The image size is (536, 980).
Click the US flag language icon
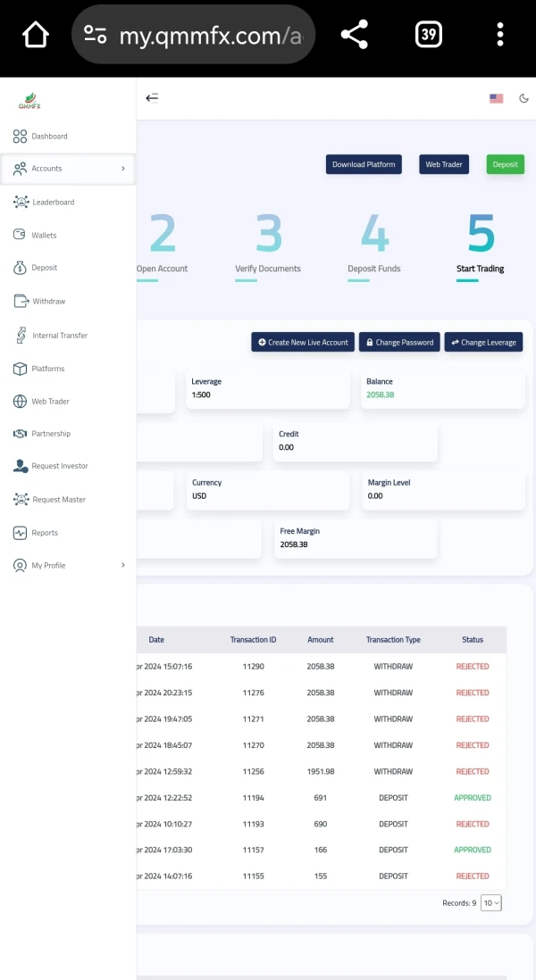coord(496,98)
